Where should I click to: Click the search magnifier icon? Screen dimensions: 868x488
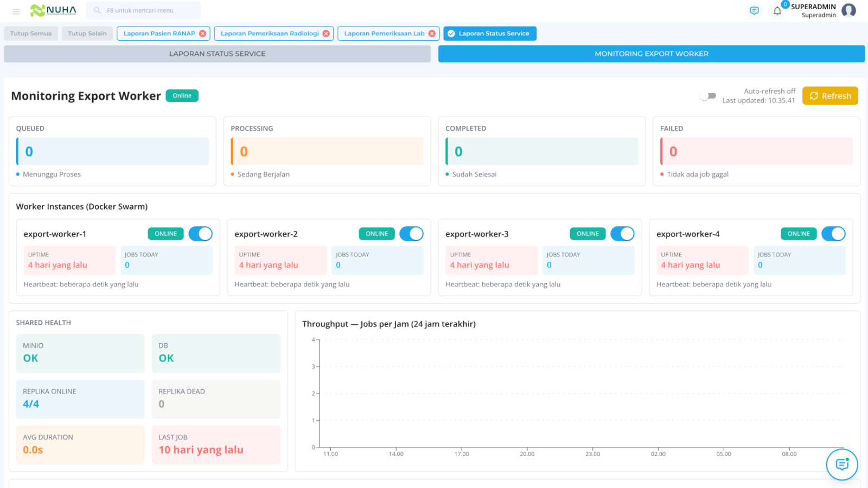[97, 10]
